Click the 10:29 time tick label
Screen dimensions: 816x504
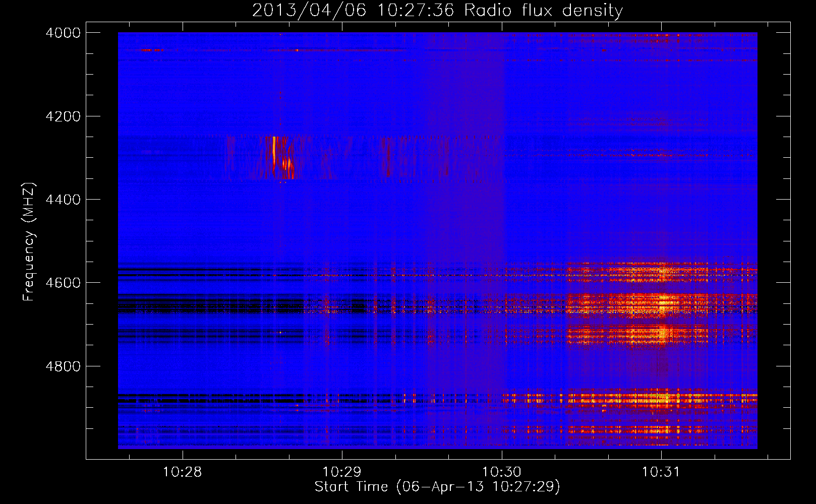[x=342, y=472]
